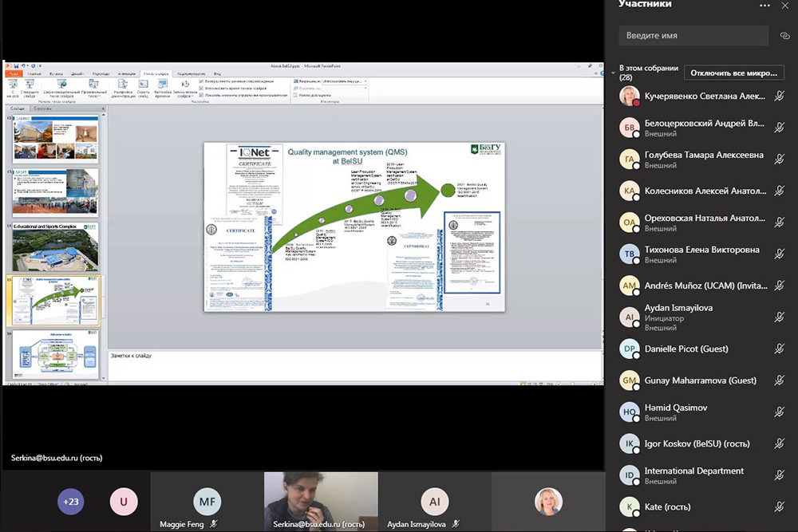
Task: Switch to the Slides tab in thumbnail pane
Action: (x=16, y=108)
